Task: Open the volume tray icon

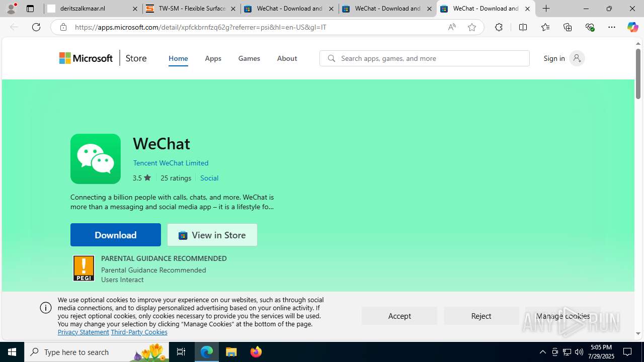Action: pyautogui.click(x=579, y=352)
